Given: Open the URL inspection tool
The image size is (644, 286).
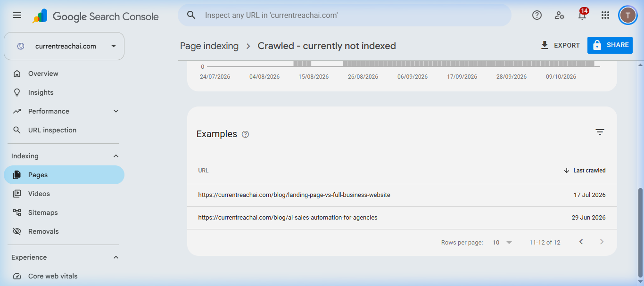Looking at the screenshot, I should tap(64, 130).
